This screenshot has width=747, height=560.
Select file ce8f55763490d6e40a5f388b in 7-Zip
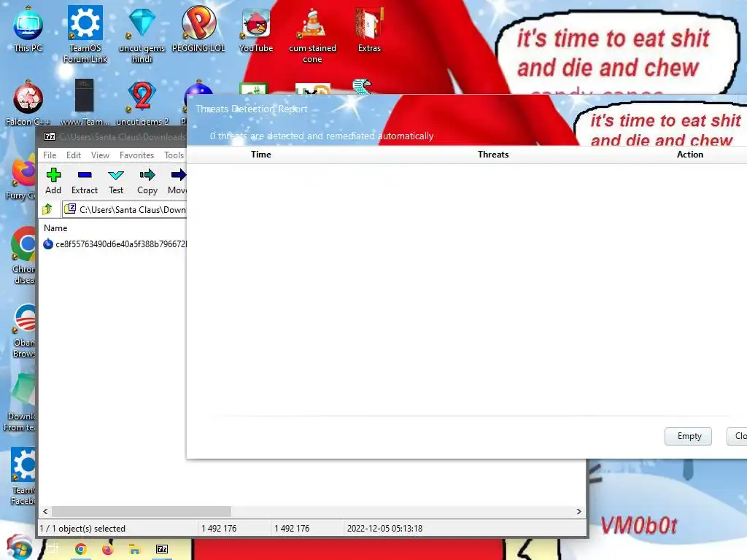coord(115,244)
